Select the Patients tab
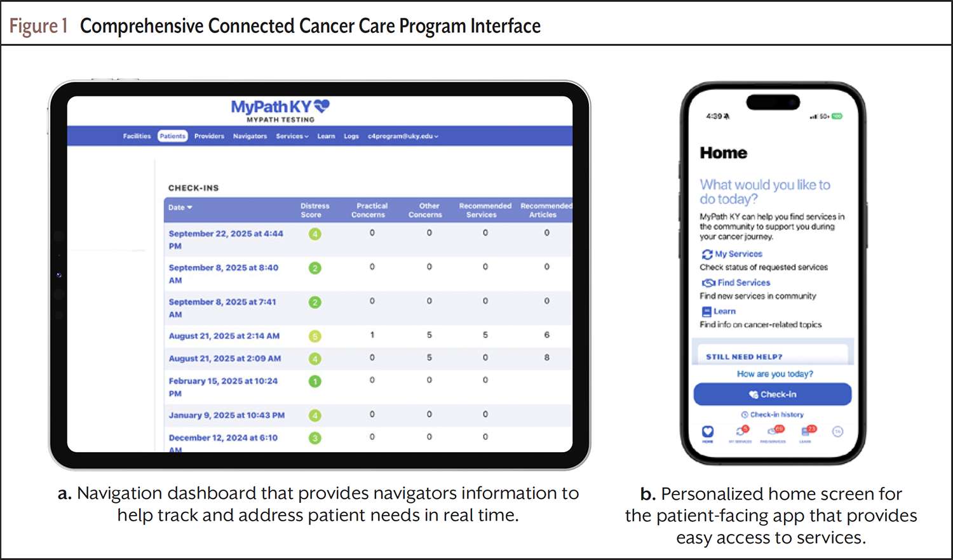Image resolution: width=953 pixels, height=560 pixels. tap(172, 136)
